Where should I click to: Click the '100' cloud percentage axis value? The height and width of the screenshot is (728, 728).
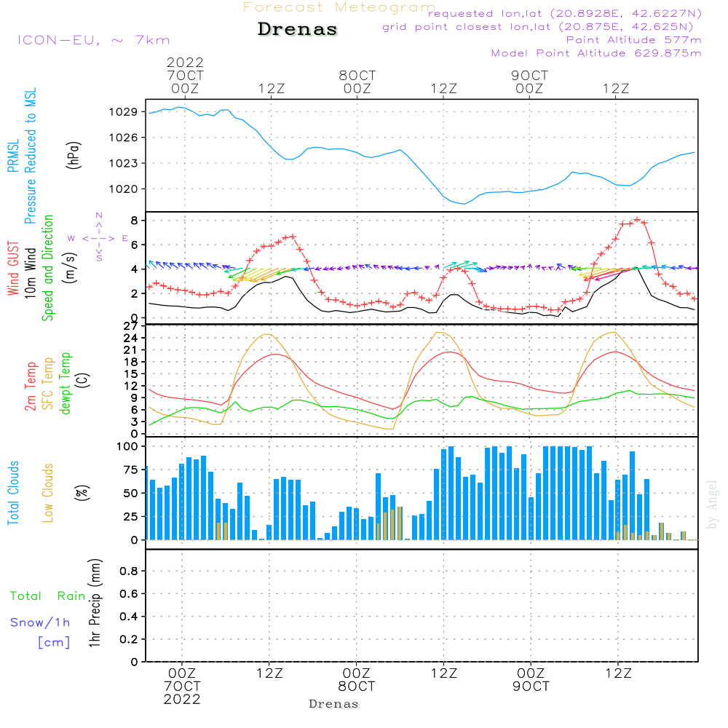tap(127, 447)
